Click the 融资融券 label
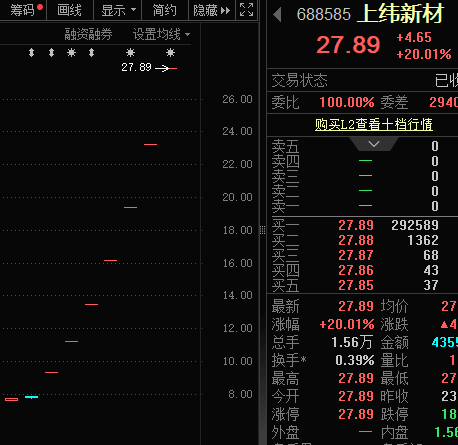Viewport: 458px width, 445px height. [88, 34]
